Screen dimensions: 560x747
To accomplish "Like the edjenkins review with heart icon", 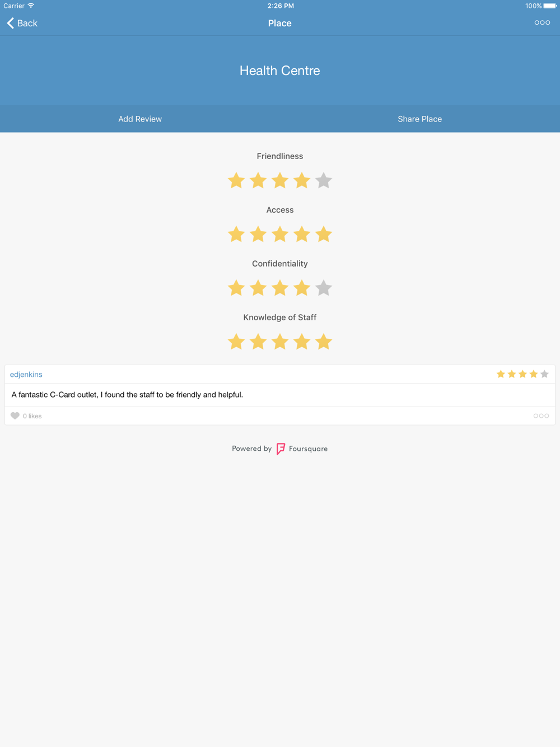I will click(15, 415).
